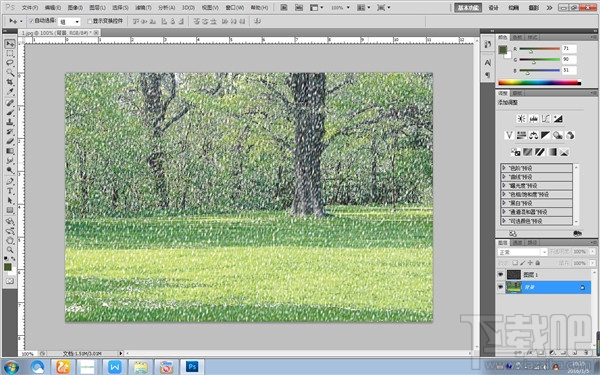Hide the 背景 layer
The height and width of the screenshot is (375, 600).
pos(501,287)
